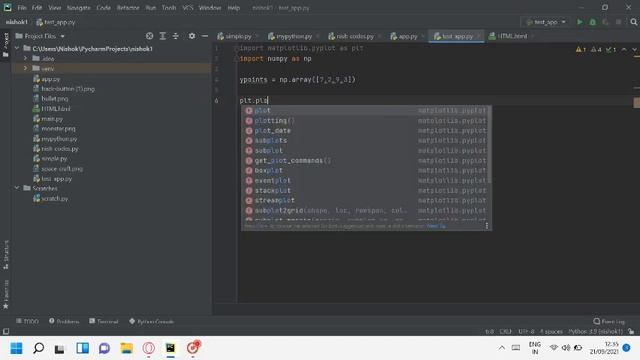Image resolution: width=640 pixels, height=360 pixels.
Task: Open File Explorer from the taskbar
Action: click(x=127, y=348)
